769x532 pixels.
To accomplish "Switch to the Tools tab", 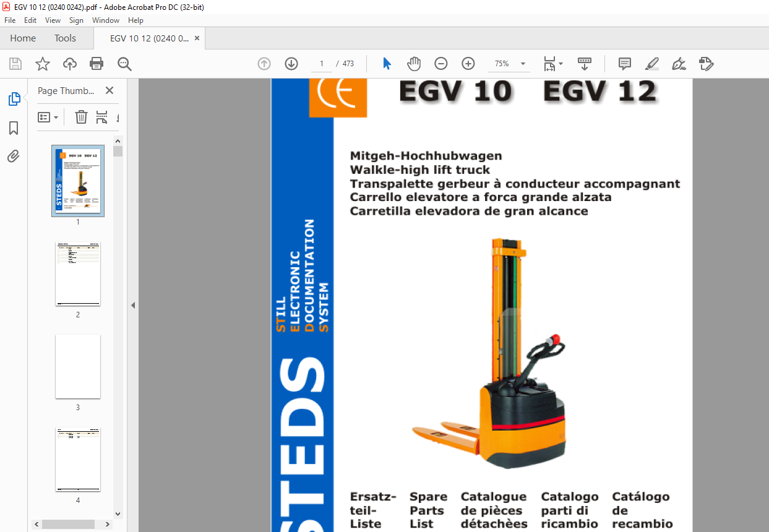I will click(x=65, y=38).
